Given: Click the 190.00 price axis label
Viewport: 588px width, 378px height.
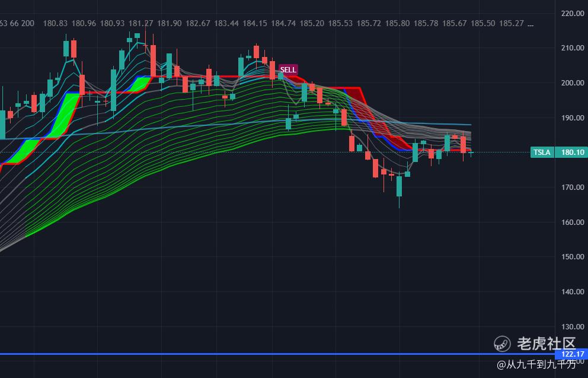Looking at the screenshot, I should click(573, 118).
